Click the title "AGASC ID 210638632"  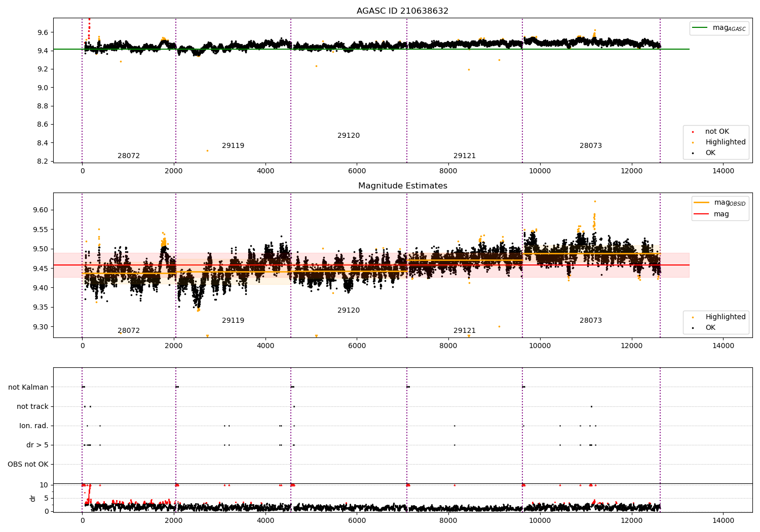coord(402,11)
